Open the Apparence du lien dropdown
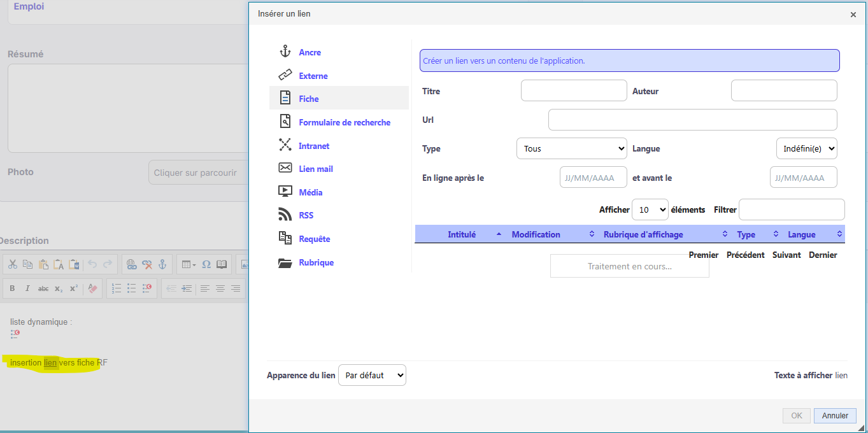Screen dimensions: 868x433 pos(371,375)
